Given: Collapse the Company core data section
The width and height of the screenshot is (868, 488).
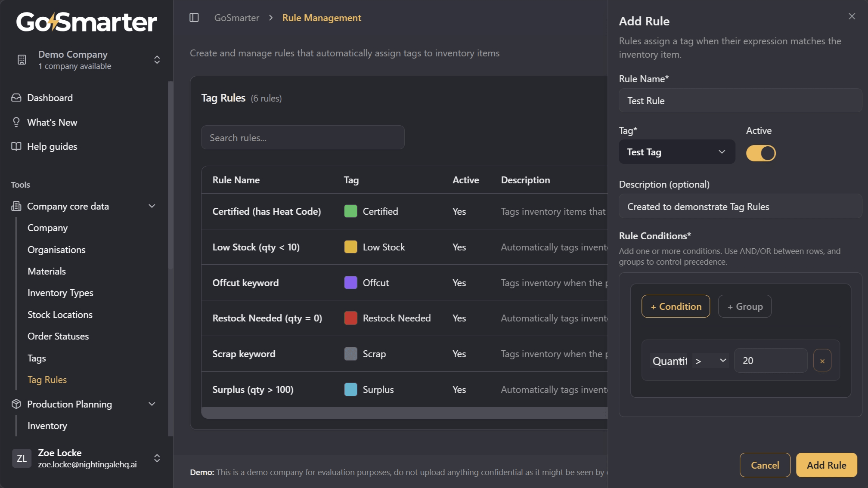Looking at the screenshot, I should pos(152,206).
